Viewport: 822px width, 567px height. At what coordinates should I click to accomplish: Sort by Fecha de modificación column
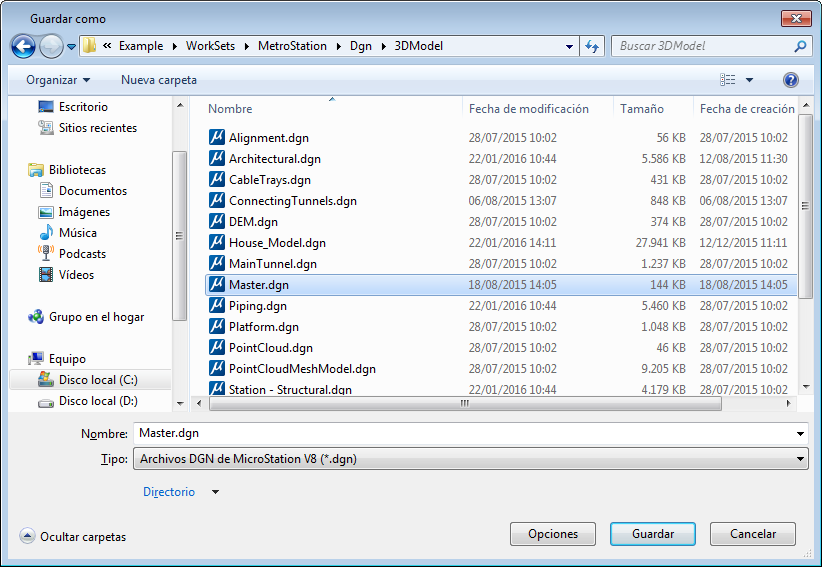coord(528,109)
